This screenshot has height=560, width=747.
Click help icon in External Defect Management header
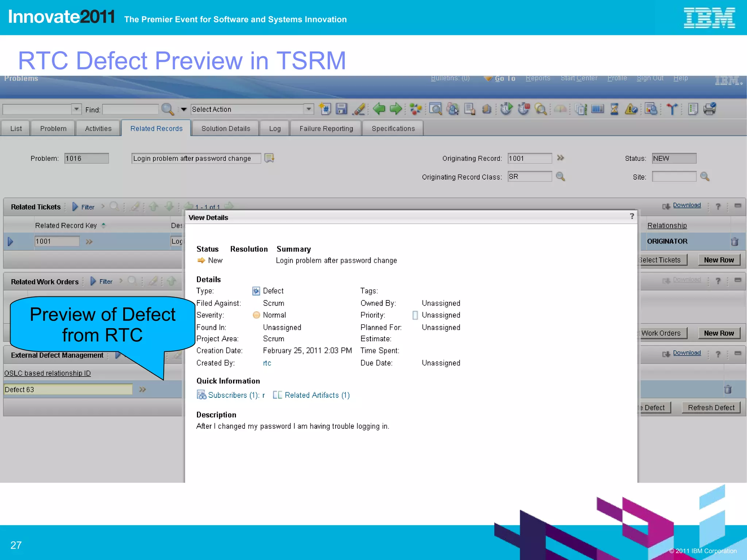(718, 354)
